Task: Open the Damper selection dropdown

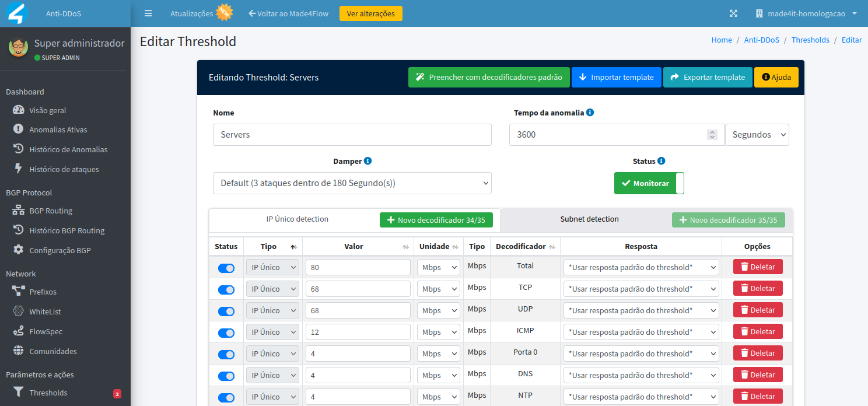Action: click(352, 183)
